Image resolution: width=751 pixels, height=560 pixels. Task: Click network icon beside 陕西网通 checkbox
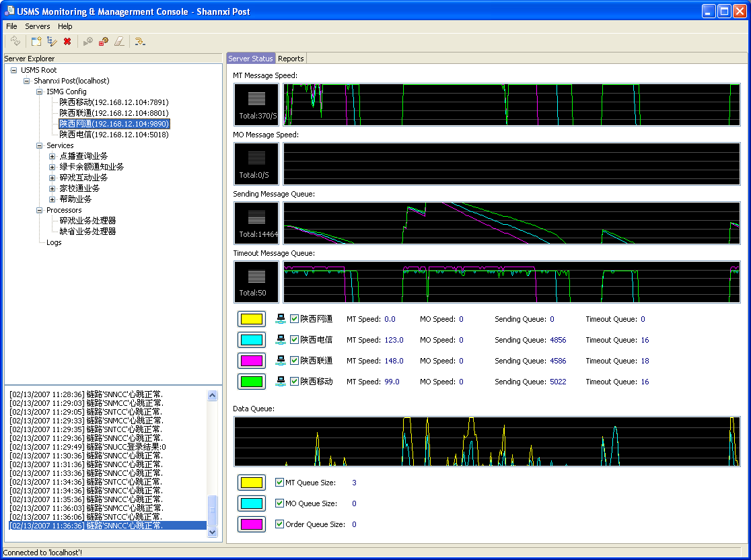coord(281,319)
